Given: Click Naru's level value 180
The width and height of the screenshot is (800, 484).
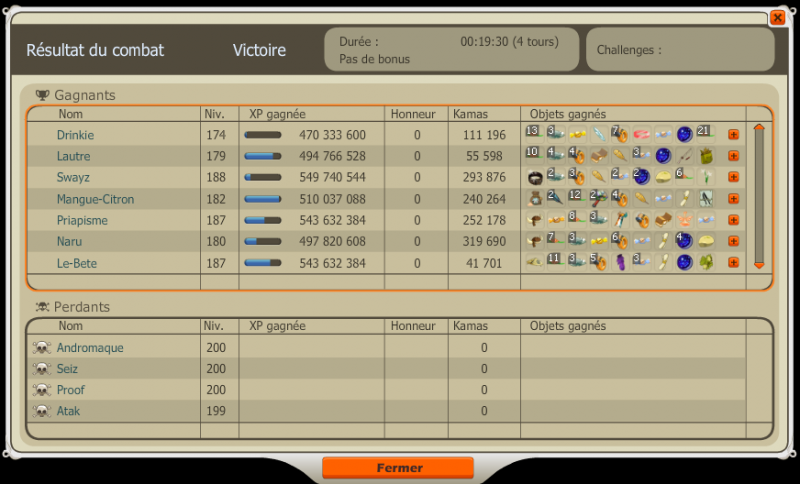Looking at the screenshot, I should coord(216,242).
